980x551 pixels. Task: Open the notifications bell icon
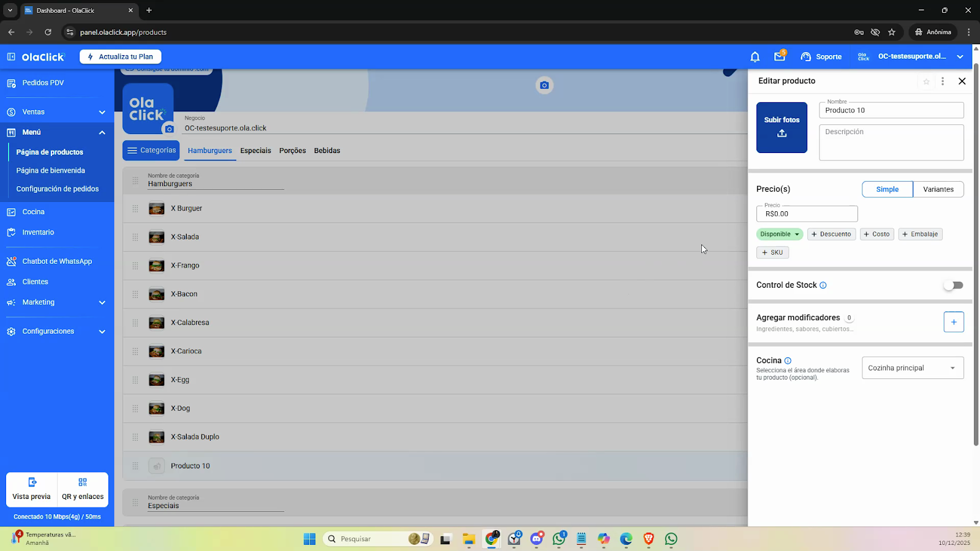[755, 57]
